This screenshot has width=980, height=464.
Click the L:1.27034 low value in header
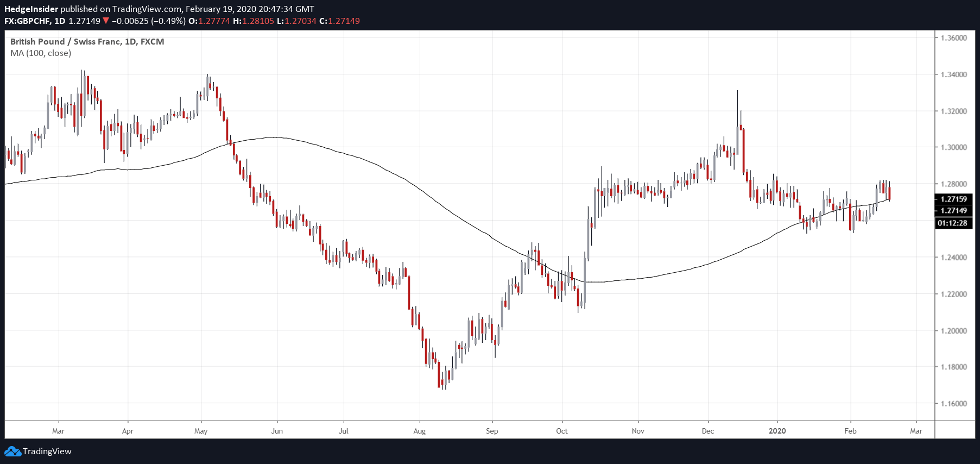point(296,21)
